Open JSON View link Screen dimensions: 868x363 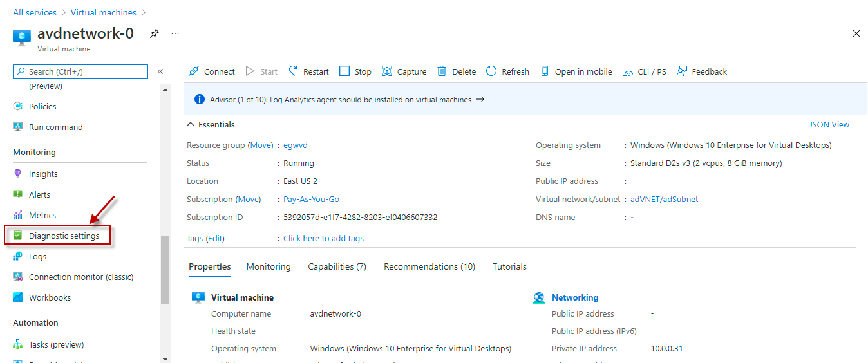point(829,125)
